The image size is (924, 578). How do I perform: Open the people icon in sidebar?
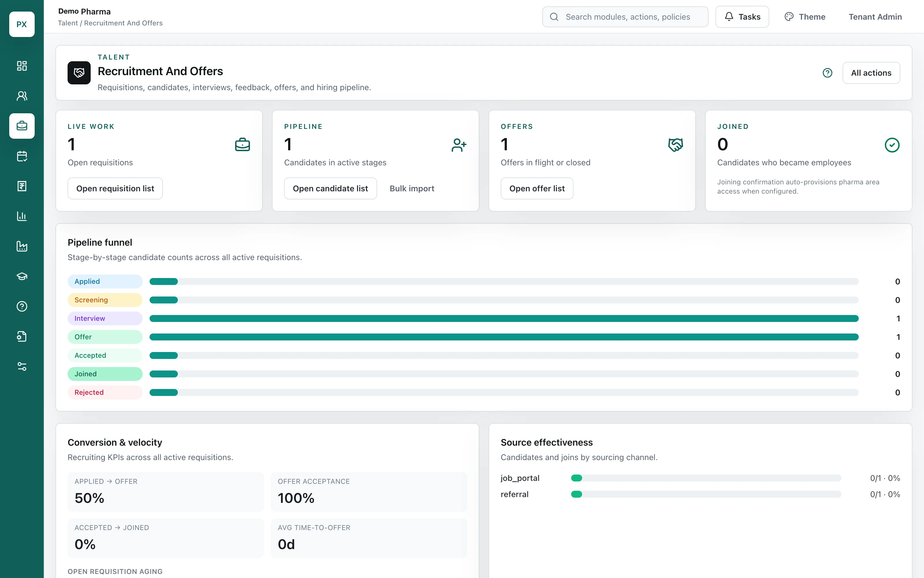pyautogui.click(x=22, y=96)
